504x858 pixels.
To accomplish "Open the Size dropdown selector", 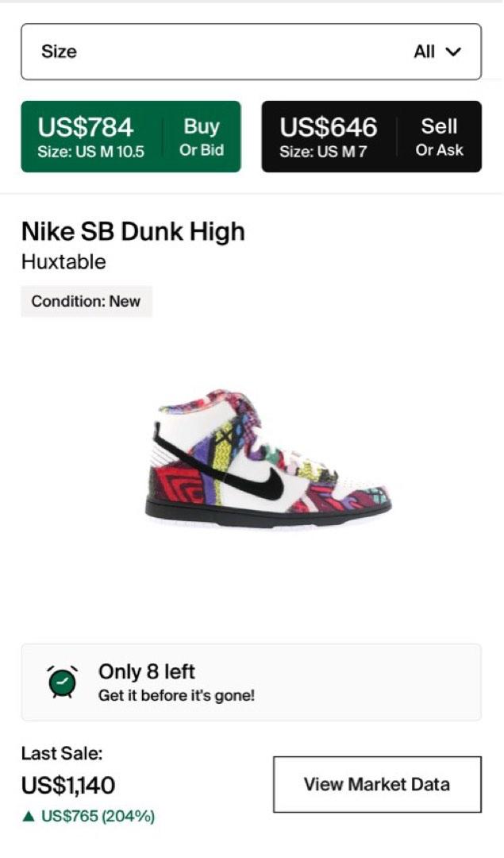I will (251, 52).
